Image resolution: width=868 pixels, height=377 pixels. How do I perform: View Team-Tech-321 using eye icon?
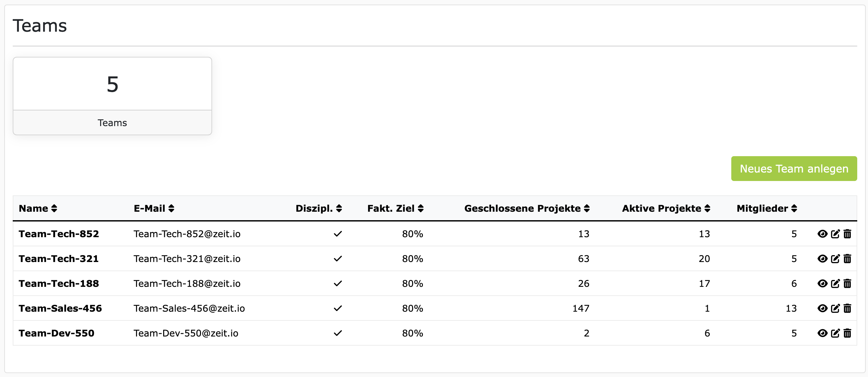(x=822, y=259)
